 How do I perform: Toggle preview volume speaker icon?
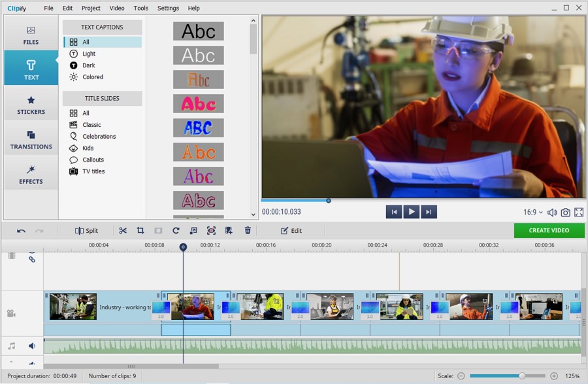coord(552,213)
